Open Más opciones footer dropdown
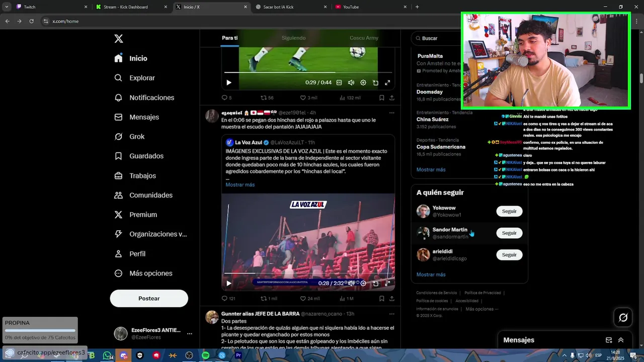644x362 pixels. pos(482,309)
